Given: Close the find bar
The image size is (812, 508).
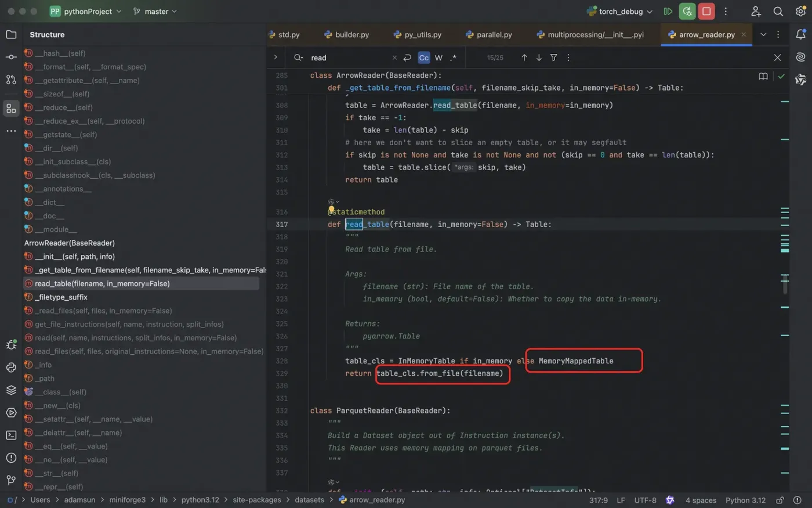Looking at the screenshot, I should (777, 57).
